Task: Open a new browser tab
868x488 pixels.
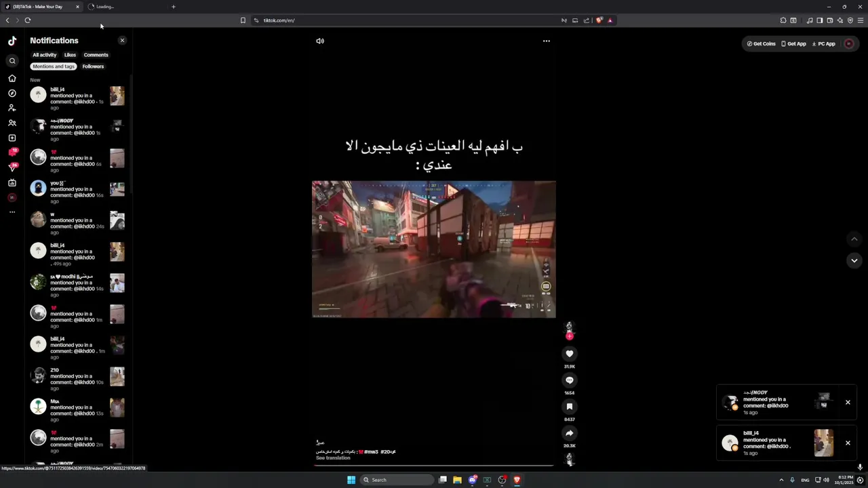Action: 174,7
